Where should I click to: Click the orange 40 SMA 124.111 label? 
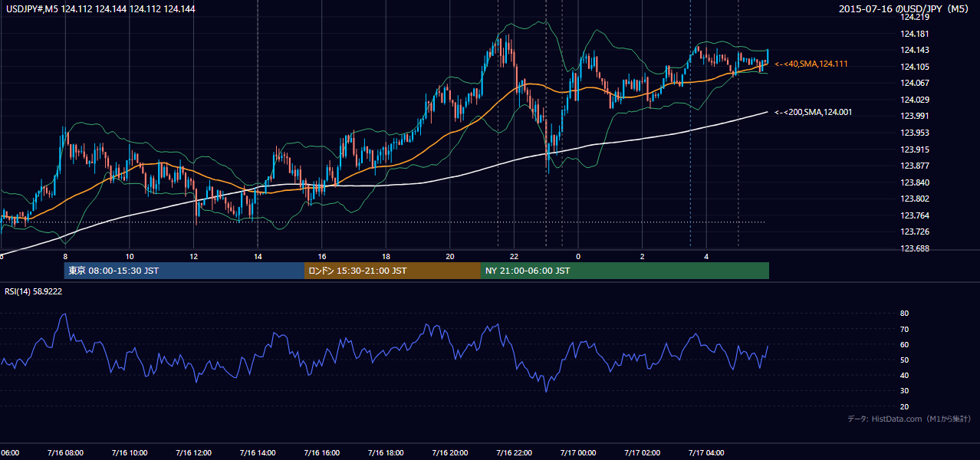811,64
